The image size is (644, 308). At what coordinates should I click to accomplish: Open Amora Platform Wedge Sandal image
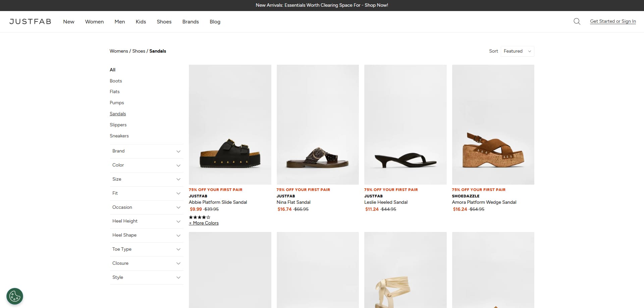click(493, 125)
